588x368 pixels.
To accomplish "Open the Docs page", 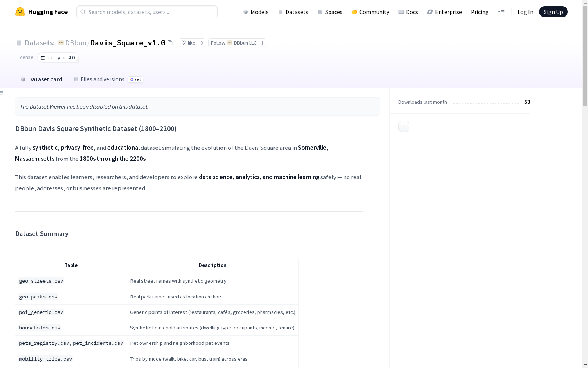I will [408, 12].
